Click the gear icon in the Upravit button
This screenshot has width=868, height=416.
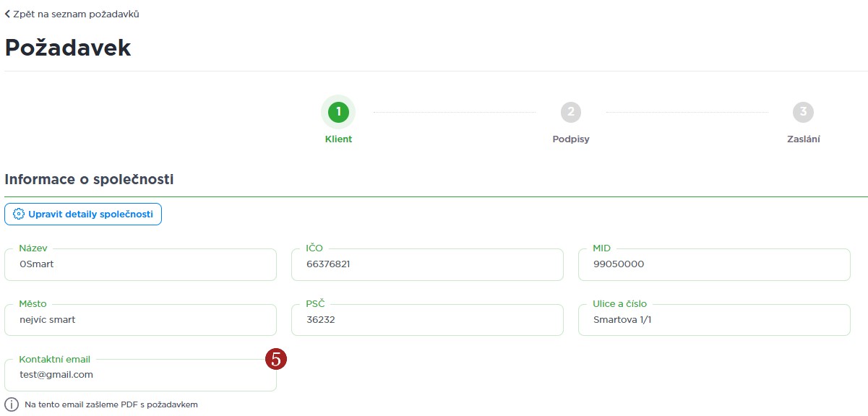20,214
